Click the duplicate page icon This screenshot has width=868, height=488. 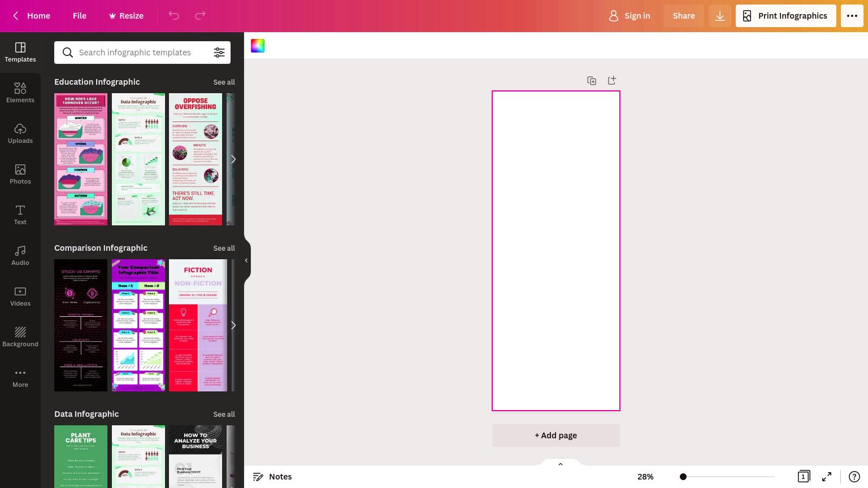coord(592,81)
